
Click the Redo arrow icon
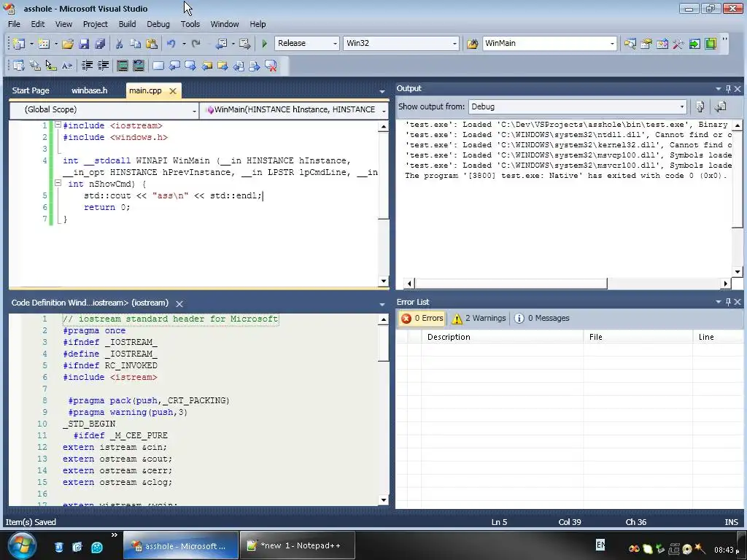click(196, 43)
